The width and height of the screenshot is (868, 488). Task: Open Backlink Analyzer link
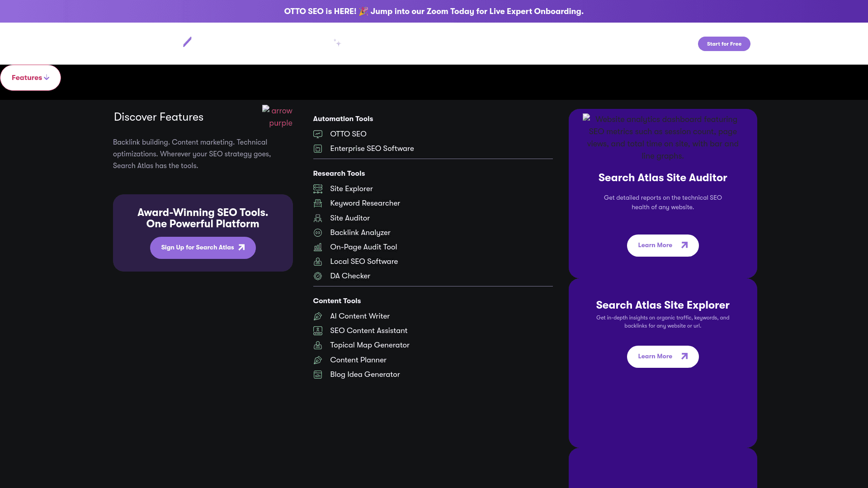[360, 233]
